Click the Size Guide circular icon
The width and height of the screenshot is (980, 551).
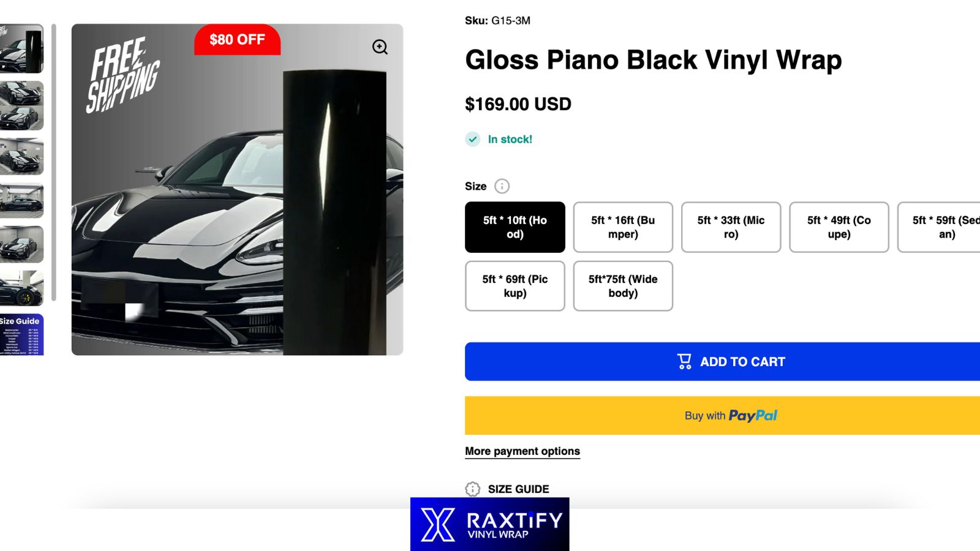click(x=472, y=489)
